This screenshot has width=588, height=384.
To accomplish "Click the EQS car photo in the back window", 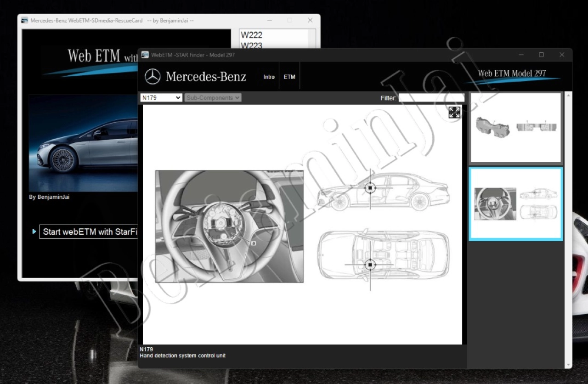I will (x=83, y=143).
